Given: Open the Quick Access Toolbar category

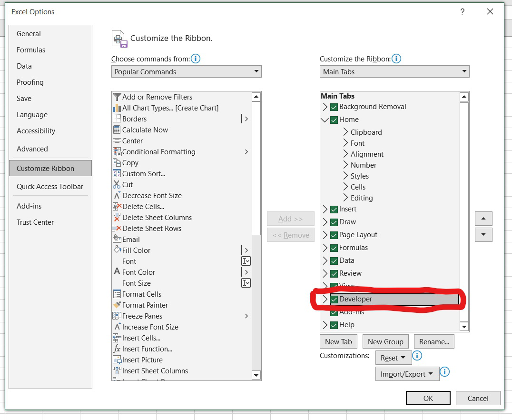Looking at the screenshot, I should point(50,187).
